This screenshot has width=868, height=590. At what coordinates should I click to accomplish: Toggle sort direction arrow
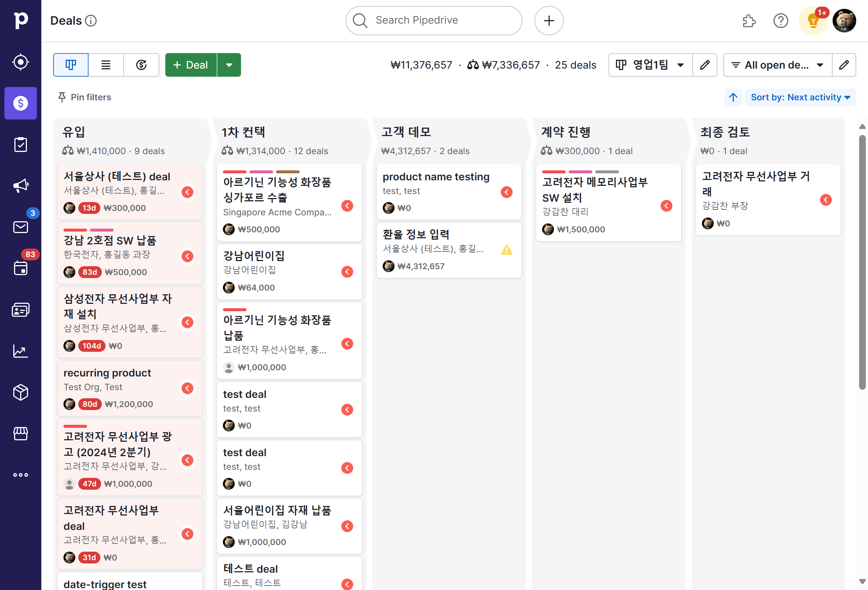tap(733, 97)
